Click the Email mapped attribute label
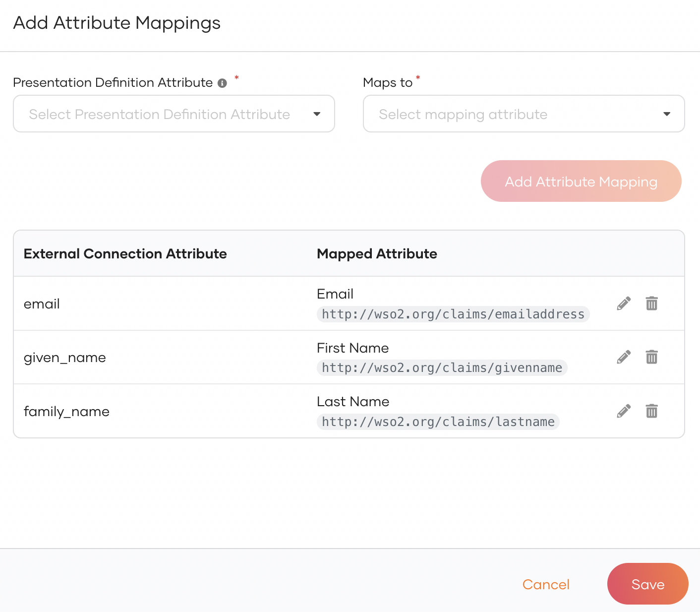 [x=335, y=294]
